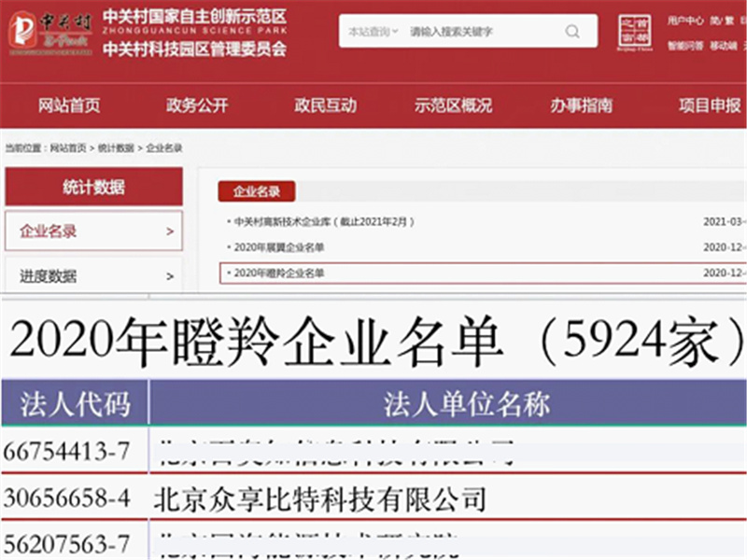This screenshot has width=747, height=560.
Task: Click the 法人单位名称 column header
Action: (x=467, y=404)
